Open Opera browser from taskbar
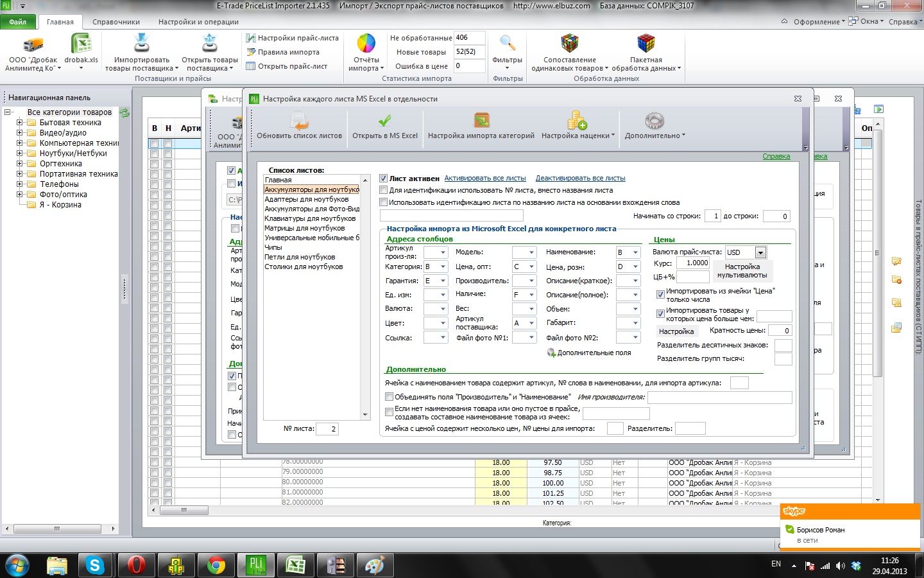The width and height of the screenshot is (924, 578). [136, 565]
